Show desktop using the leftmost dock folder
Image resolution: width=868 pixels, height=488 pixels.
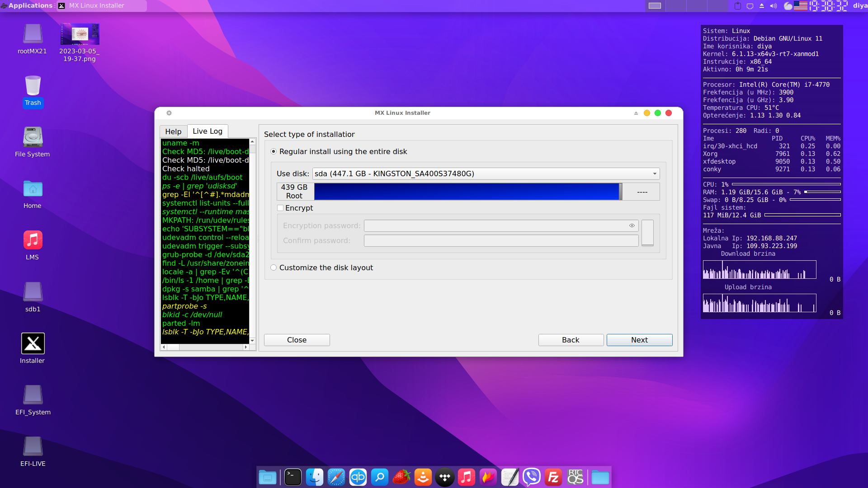pos(268,477)
